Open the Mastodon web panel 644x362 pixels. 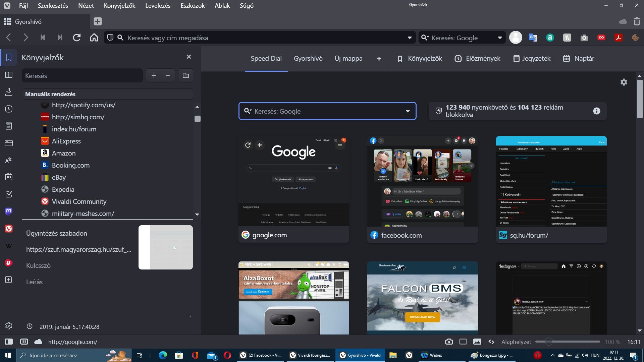click(x=9, y=211)
